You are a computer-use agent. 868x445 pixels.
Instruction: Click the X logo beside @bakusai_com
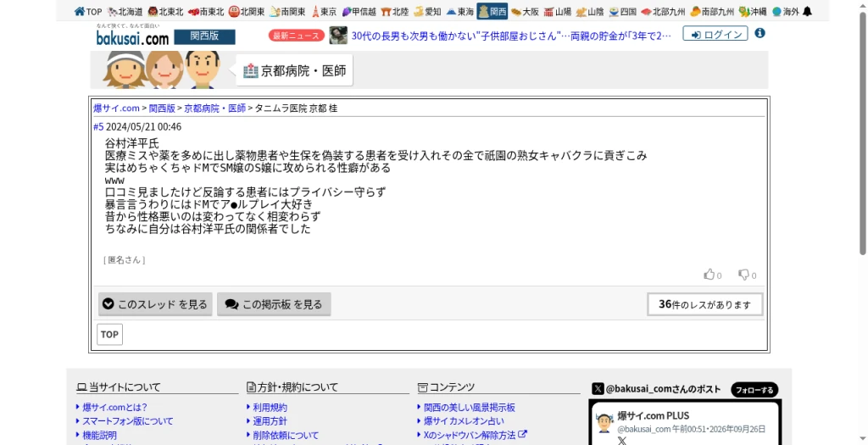tap(598, 388)
